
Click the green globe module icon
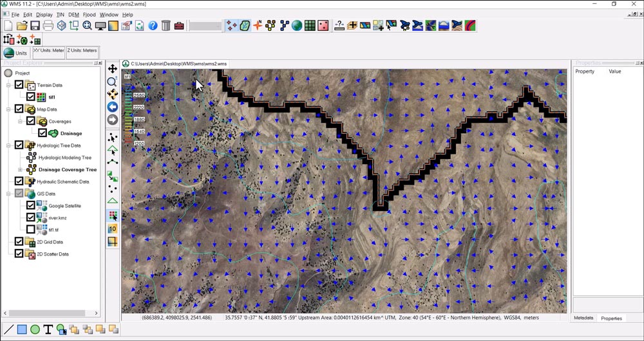tap(296, 26)
